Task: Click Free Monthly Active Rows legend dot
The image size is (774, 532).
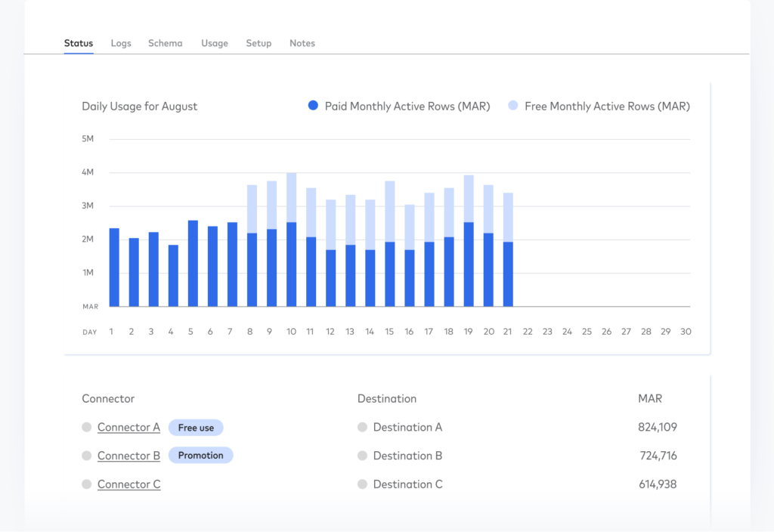Action: tap(513, 107)
